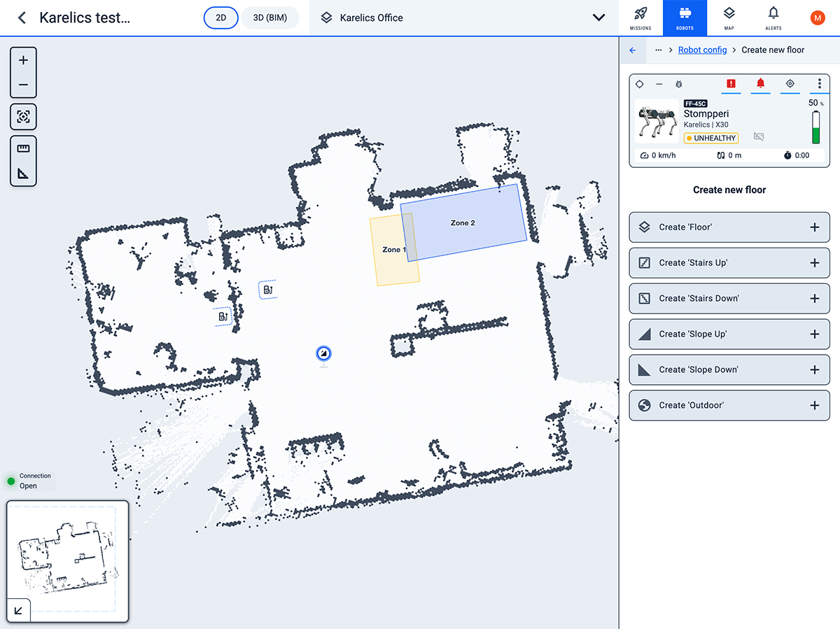Click the minimap thumbnail preview

(66, 559)
